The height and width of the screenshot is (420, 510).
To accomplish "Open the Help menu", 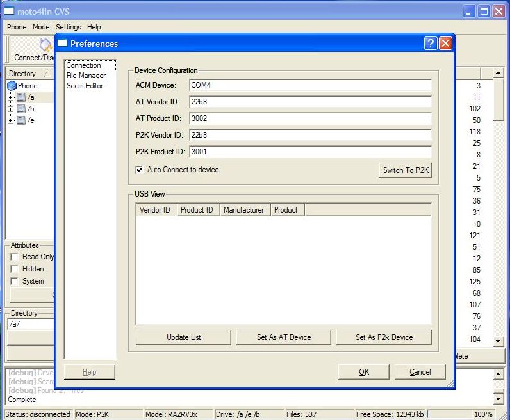I will point(94,27).
